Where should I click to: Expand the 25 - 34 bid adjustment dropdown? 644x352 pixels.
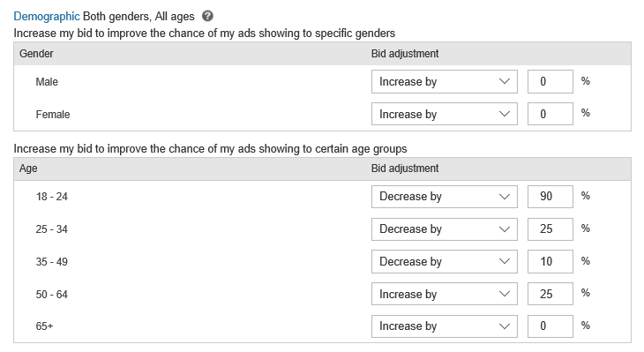[445, 228]
